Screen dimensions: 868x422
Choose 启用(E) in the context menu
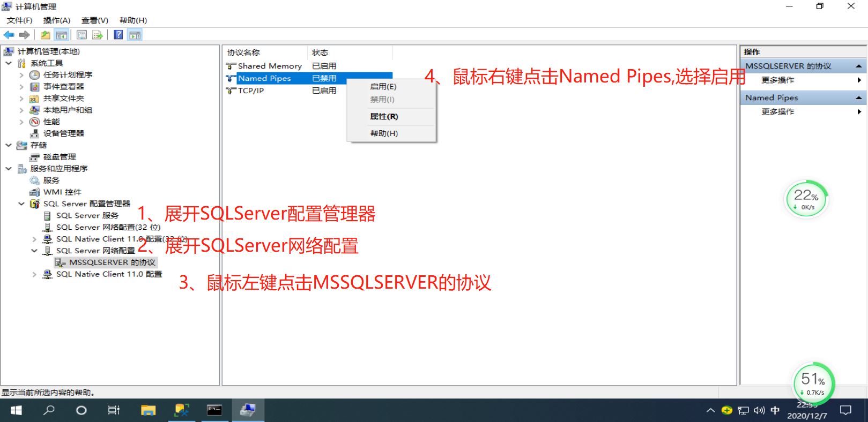pyautogui.click(x=383, y=87)
